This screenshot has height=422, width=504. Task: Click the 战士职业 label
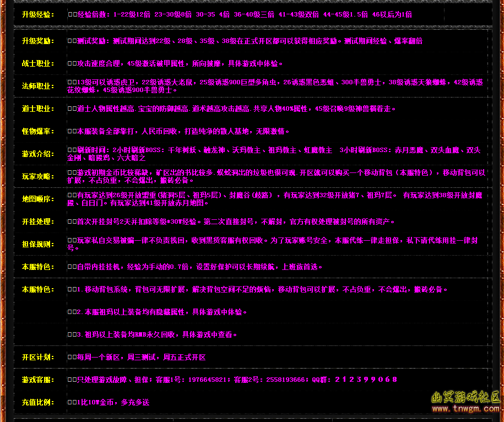(x=38, y=64)
